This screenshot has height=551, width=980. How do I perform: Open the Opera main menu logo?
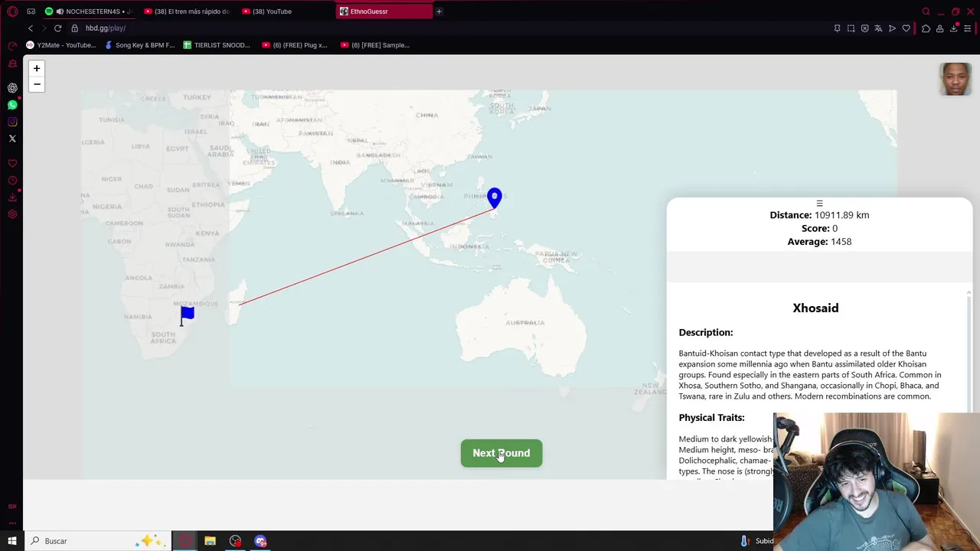click(x=12, y=11)
